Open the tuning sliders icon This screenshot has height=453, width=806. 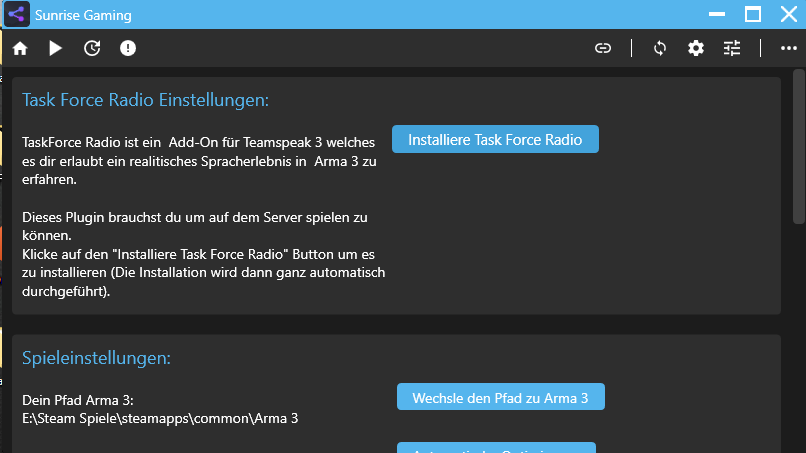(732, 48)
